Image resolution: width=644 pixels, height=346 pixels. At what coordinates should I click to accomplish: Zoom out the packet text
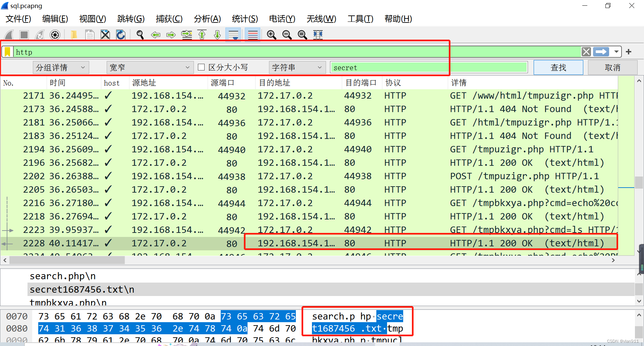[287, 35]
